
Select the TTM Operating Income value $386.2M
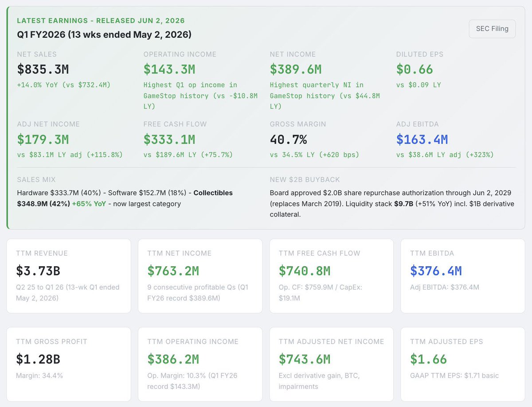pyautogui.click(x=173, y=359)
